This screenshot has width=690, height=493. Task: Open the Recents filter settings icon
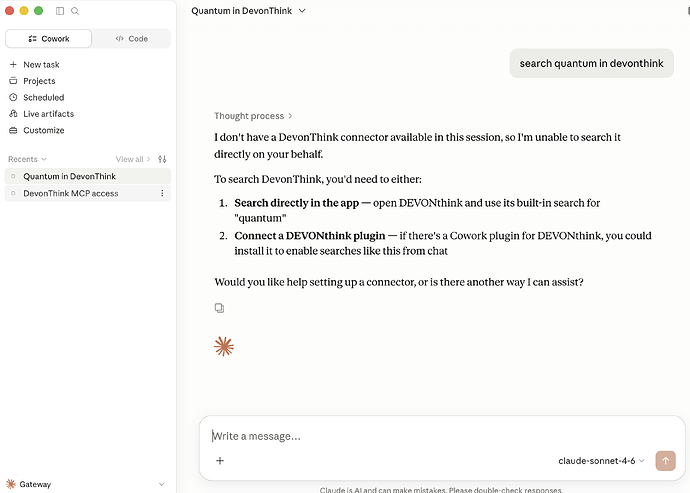162,159
